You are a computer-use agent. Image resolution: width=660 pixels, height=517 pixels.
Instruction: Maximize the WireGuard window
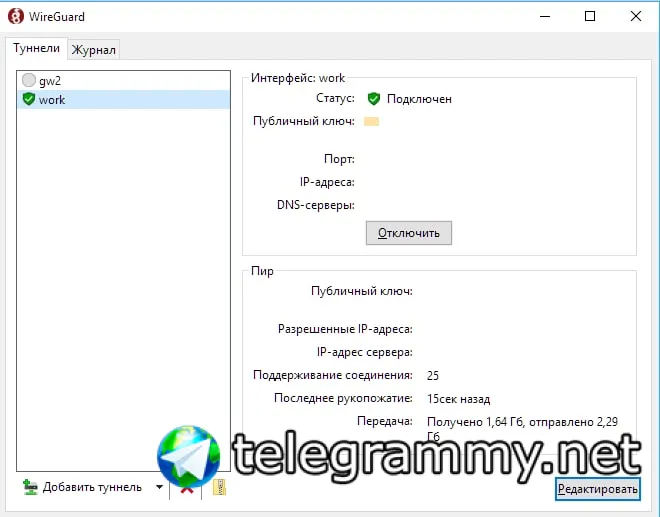590,16
